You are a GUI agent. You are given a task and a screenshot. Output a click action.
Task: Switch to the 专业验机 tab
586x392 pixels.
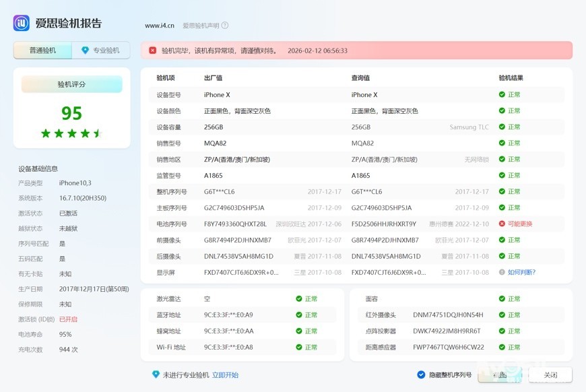[x=101, y=51]
